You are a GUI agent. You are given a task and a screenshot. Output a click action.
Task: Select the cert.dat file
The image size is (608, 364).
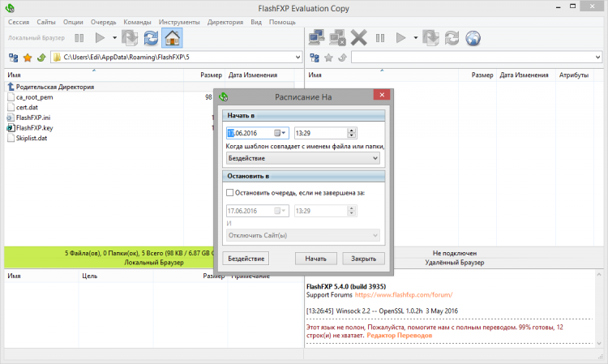pyautogui.click(x=27, y=107)
